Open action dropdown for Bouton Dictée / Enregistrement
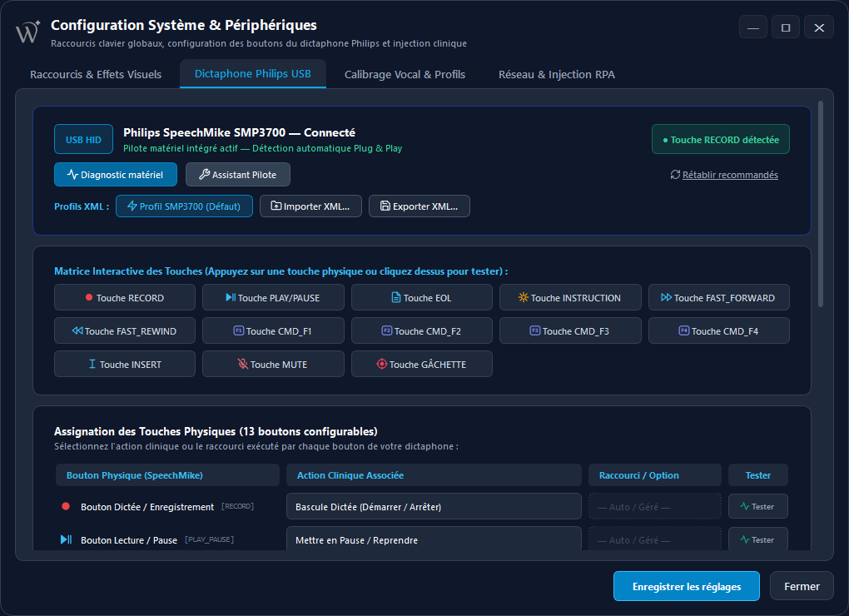 (x=434, y=507)
